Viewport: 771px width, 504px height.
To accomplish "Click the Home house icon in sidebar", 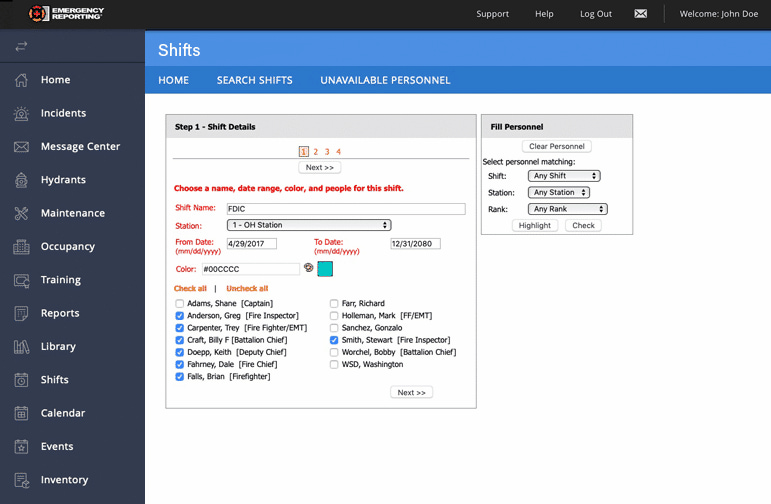I will [21, 80].
